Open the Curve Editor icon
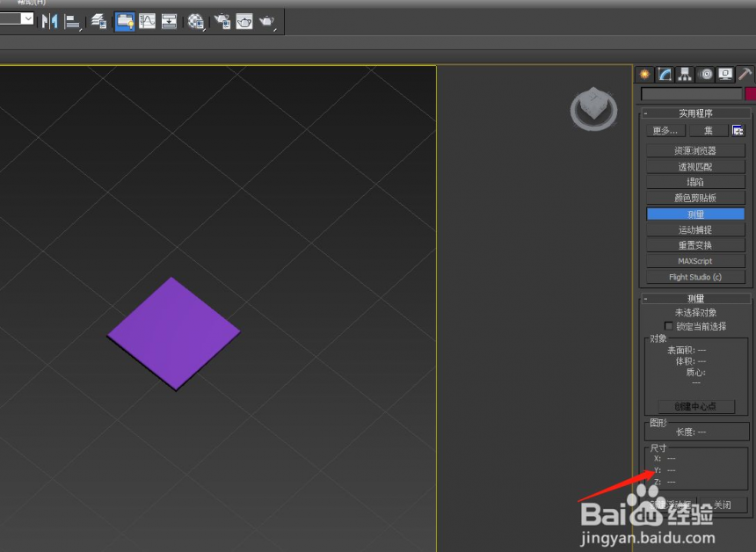 (x=147, y=21)
